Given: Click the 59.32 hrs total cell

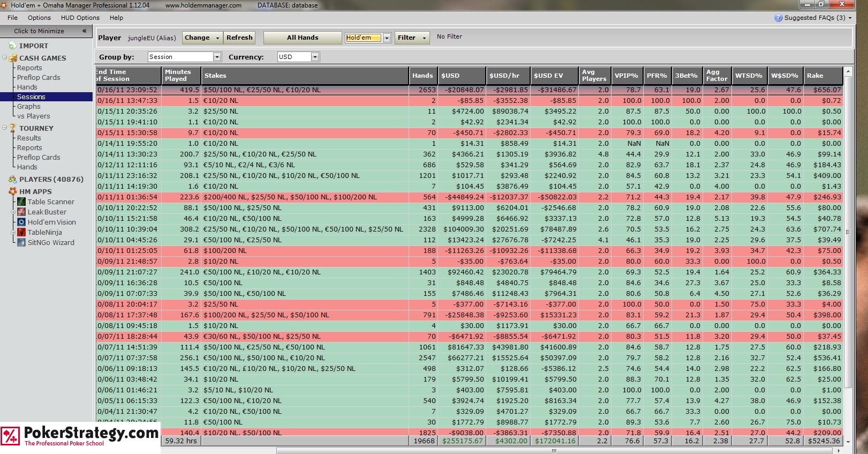Looking at the screenshot, I should coord(181,441).
